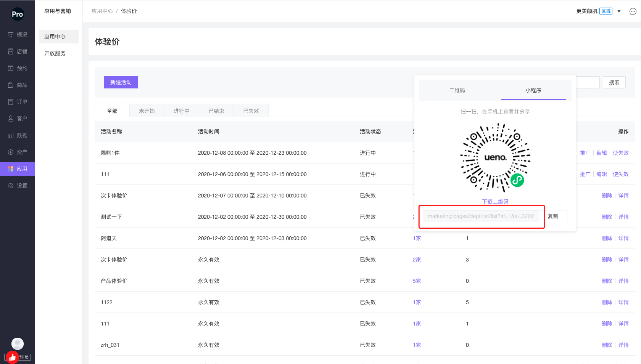641x364 pixels.
Task: Open 资产 in the sidebar
Action: coord(18,152)
